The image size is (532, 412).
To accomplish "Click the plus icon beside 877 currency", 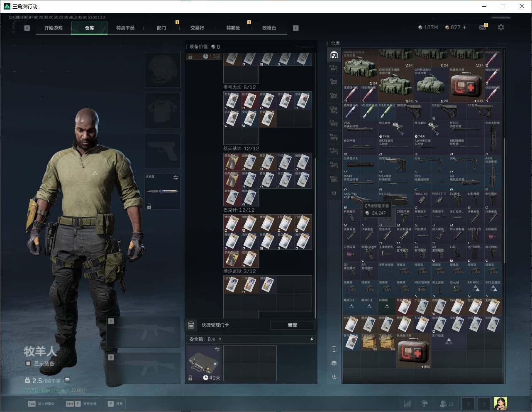I will (464, 27).
